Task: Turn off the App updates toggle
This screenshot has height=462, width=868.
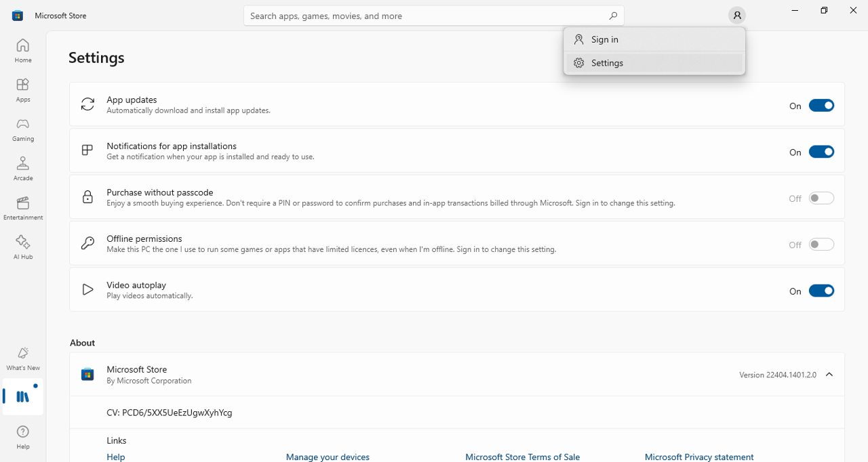Action: (x=821, y=106)
